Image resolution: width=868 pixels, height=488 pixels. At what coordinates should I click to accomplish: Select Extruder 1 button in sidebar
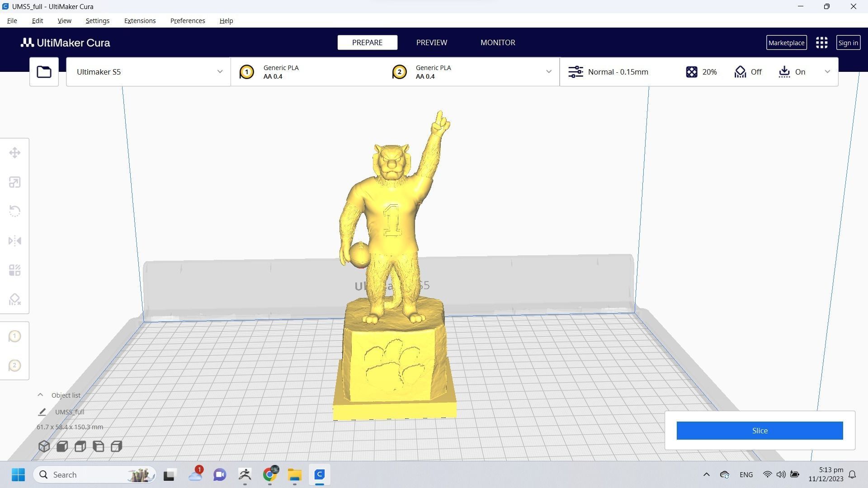point(14,336)
